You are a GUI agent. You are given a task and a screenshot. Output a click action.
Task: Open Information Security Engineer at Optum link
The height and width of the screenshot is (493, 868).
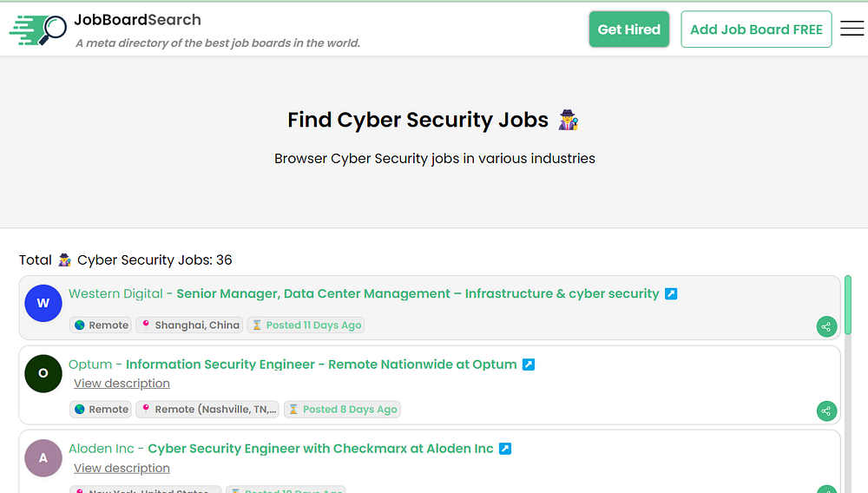(321, 365)
